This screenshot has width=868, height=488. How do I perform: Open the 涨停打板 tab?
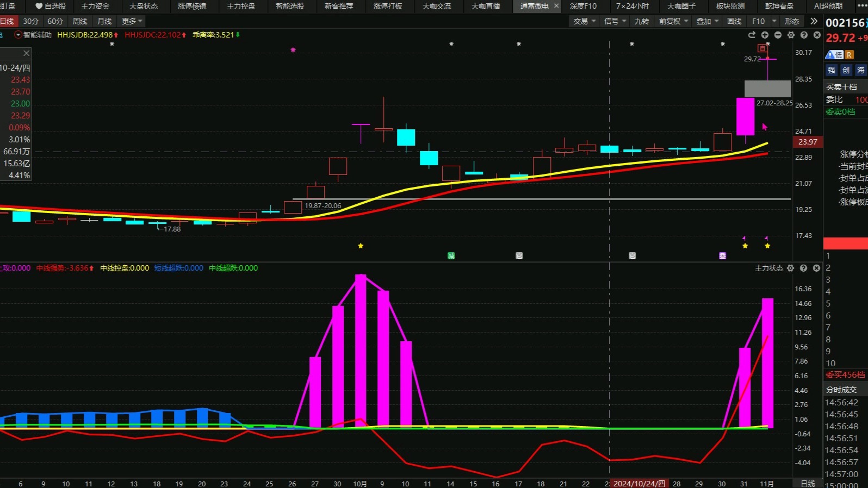coord(388,6)
